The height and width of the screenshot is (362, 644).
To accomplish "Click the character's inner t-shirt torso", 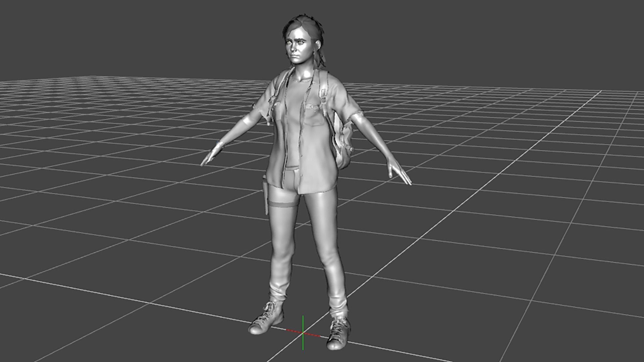I will point(293,124).
